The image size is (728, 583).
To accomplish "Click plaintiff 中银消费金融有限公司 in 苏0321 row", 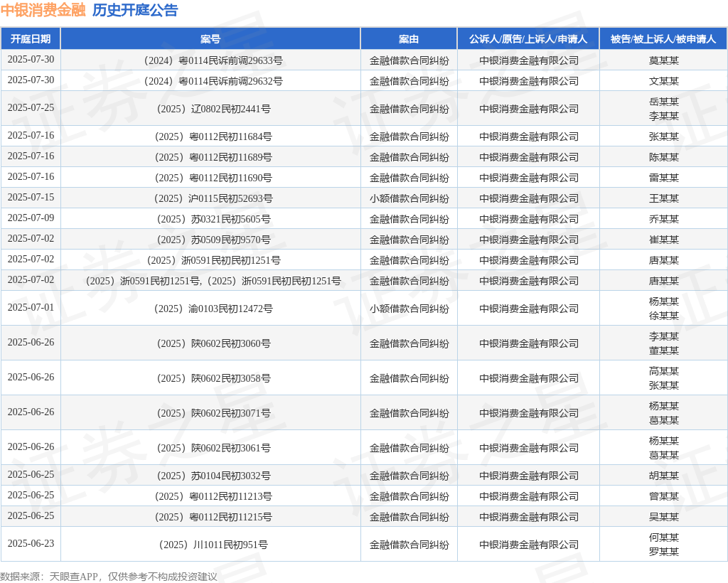I will [x=529, y=219].
